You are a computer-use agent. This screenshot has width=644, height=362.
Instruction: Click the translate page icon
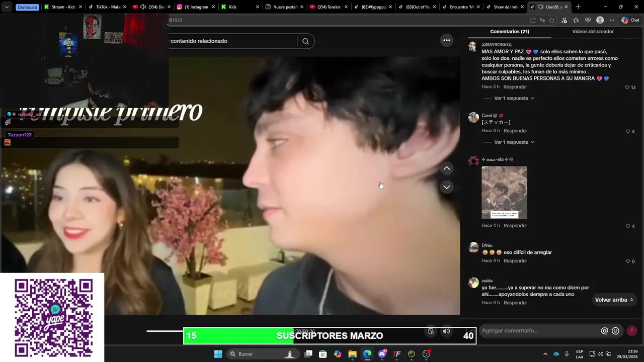(x=542, y=20)
